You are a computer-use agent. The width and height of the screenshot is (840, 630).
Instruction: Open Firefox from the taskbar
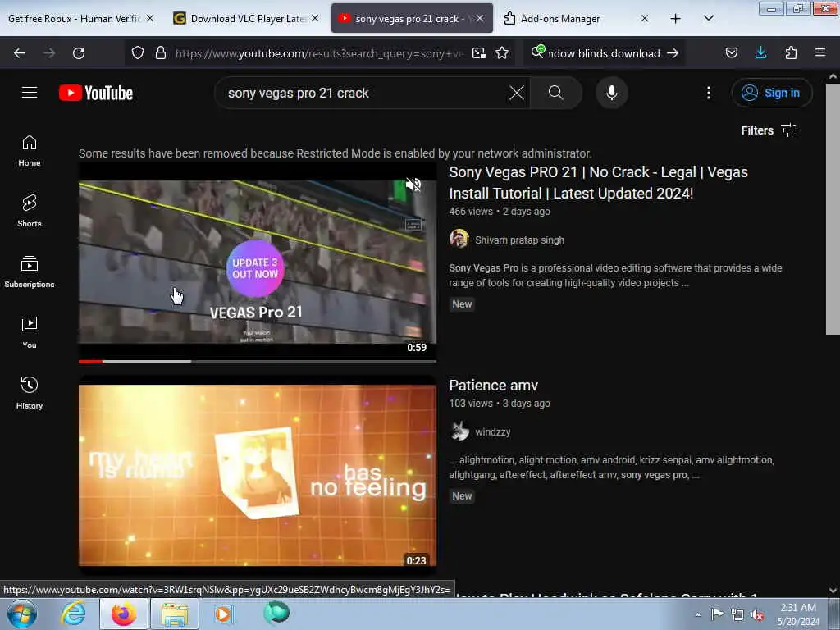(123, 614)
